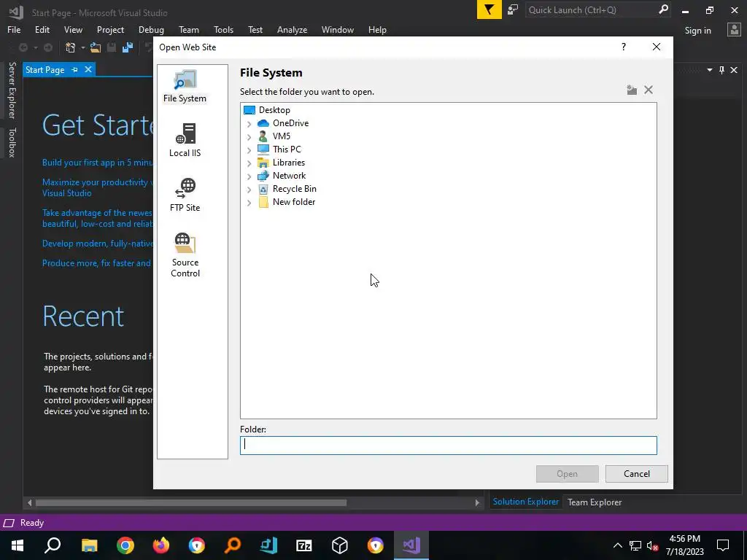Expand the OneDrive tree node
The image size is (747, 560).
(x=249, y=124)
